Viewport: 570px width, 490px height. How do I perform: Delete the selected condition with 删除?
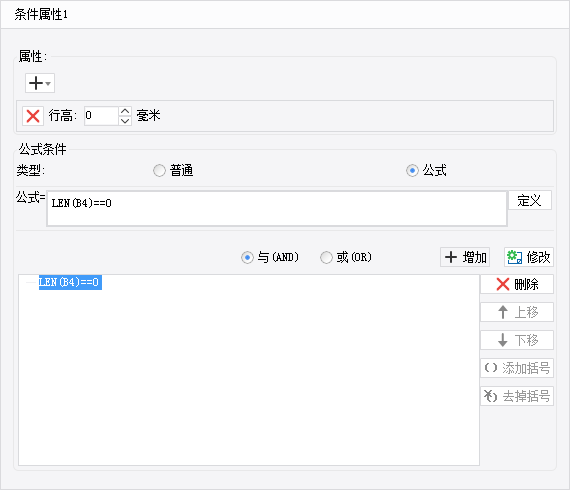517,284
